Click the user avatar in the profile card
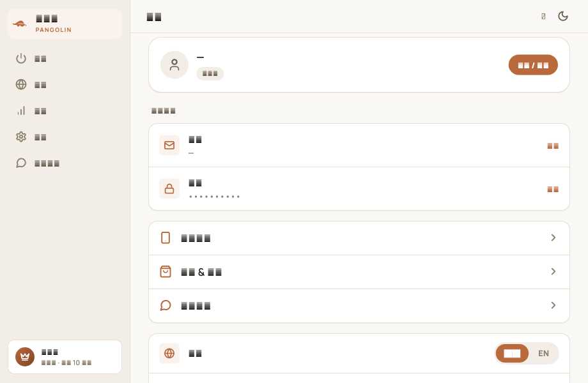This screenshot has width=588, height=383. (x=174, y=64)
